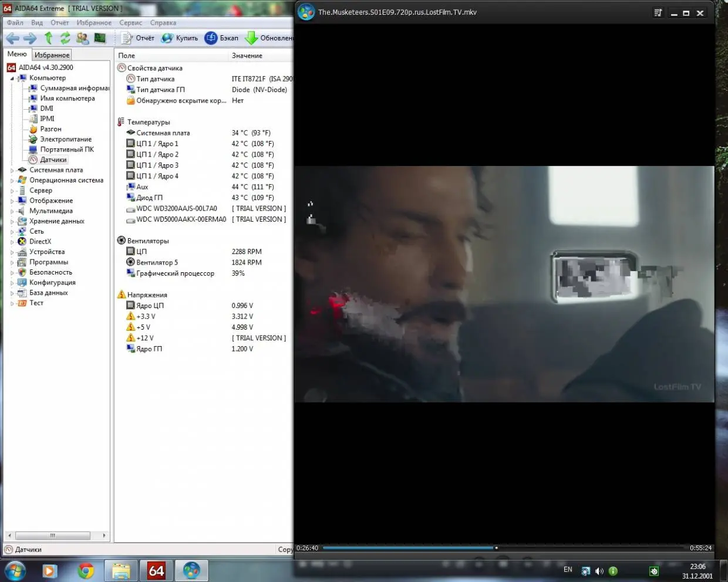
Task: Expand the Сервер tree node
Action: (x=12, y=191)
